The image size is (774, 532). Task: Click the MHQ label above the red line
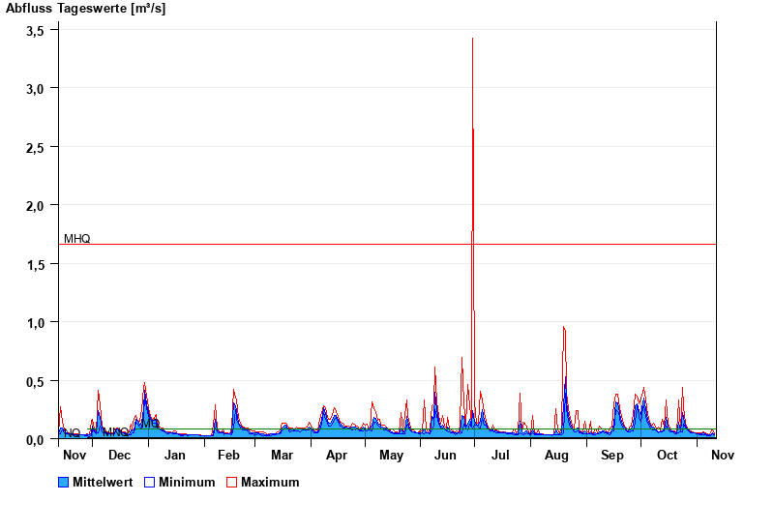(x=77, y=238)
